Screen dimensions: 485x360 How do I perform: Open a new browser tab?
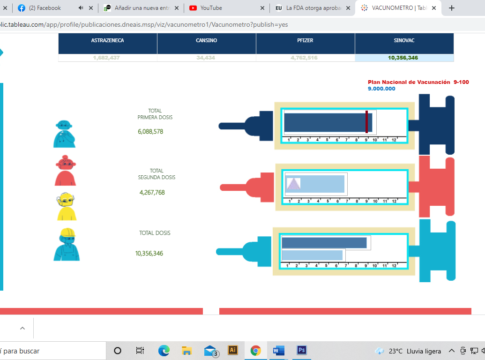pyautogui.click(x=452, y=8)
